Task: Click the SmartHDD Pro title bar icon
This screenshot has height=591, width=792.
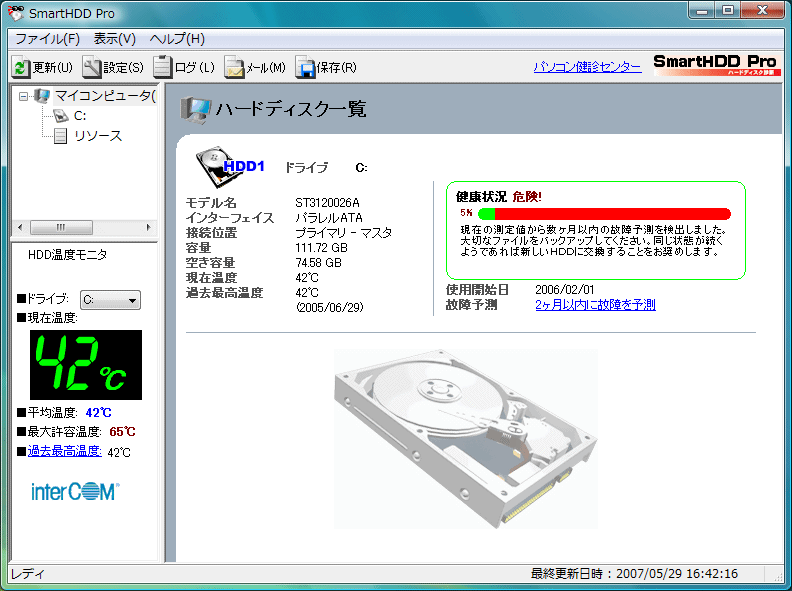Action: pyautogui.click(x=16, y=13)
